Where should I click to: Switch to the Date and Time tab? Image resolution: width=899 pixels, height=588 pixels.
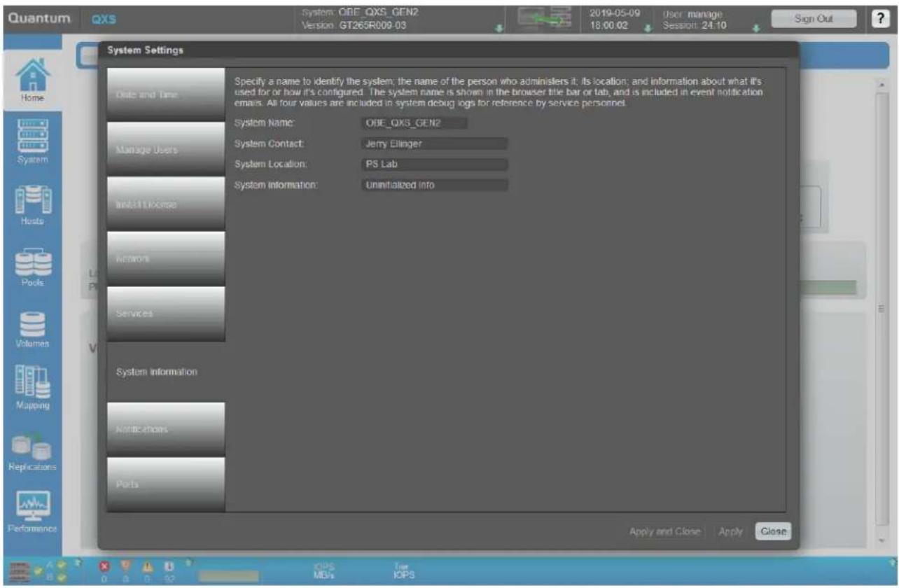[x=166, y=94]
